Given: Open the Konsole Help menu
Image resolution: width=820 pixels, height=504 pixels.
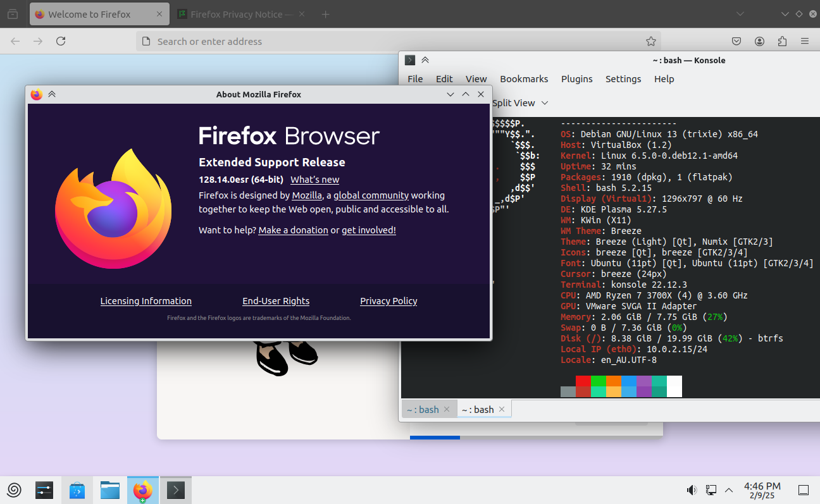Looking at the screenshot, I should point(664,79).
